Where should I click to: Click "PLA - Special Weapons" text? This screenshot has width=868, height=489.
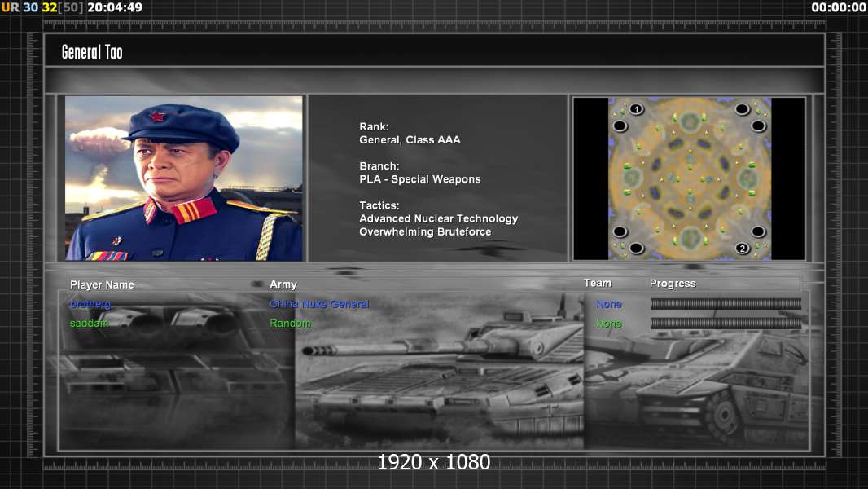pos(419,179)
